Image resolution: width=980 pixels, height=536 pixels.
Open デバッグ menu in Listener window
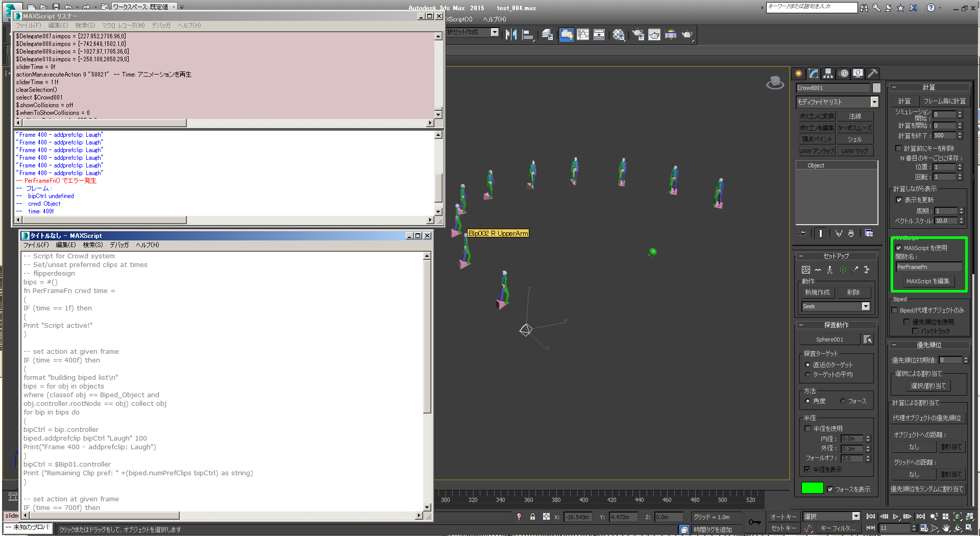pyautogui.click(x=161, y=26)
